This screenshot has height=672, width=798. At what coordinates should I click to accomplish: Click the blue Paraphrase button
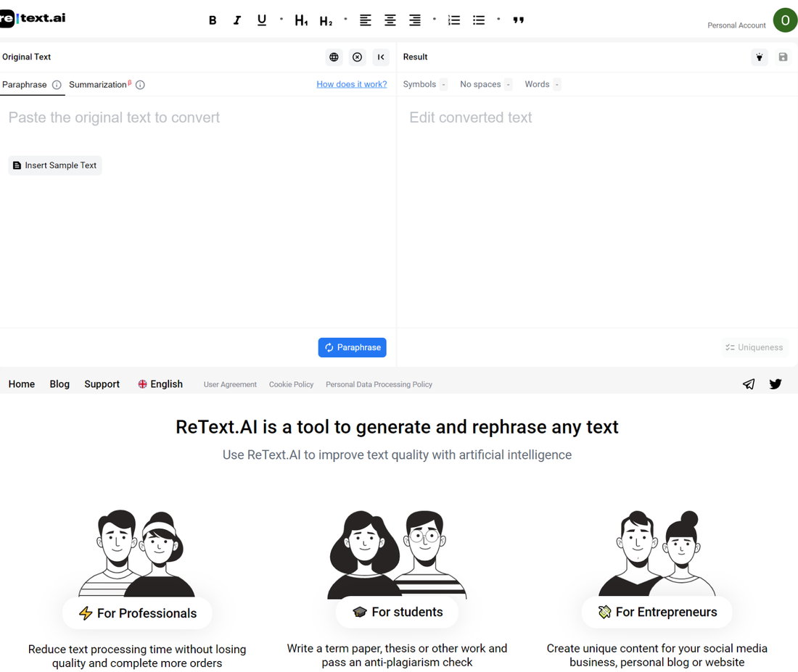[352, 347]
